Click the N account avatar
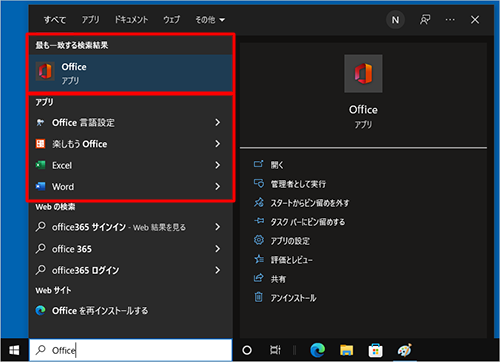Image resolution: width=500 pixels, height=362 pixels. tap(395, 20)
